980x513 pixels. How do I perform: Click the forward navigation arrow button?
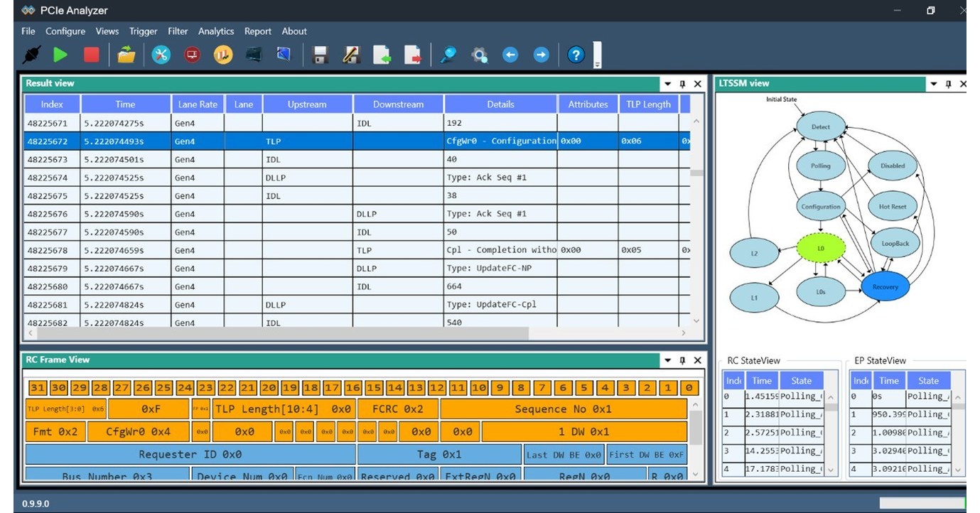pyautogui.click(x=542, y=54)
